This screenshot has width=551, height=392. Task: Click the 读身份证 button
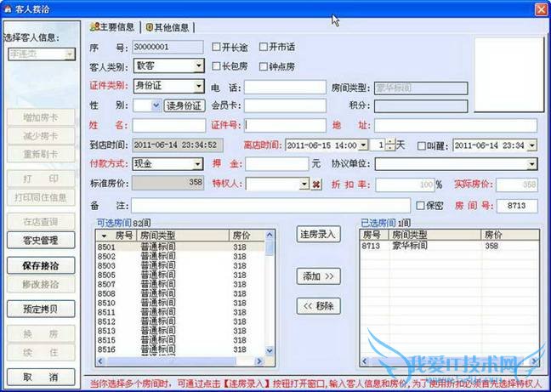pos(185,105)
